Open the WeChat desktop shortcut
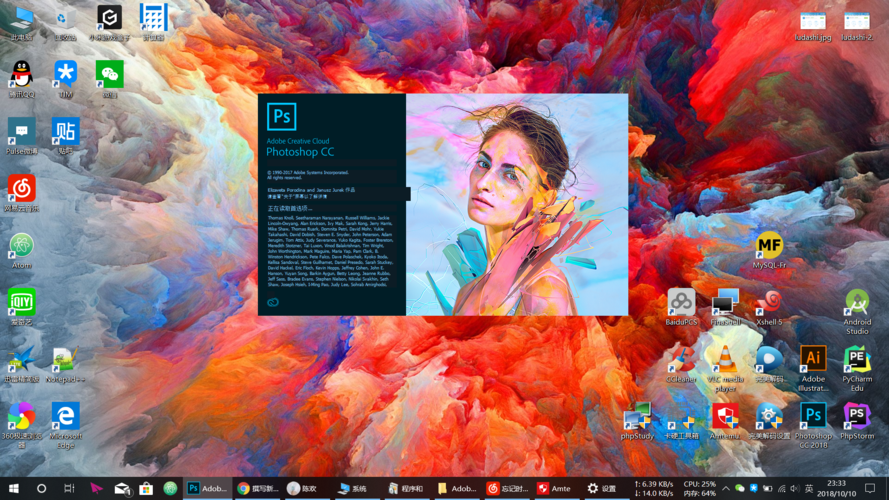 click(x=109, y=80)
